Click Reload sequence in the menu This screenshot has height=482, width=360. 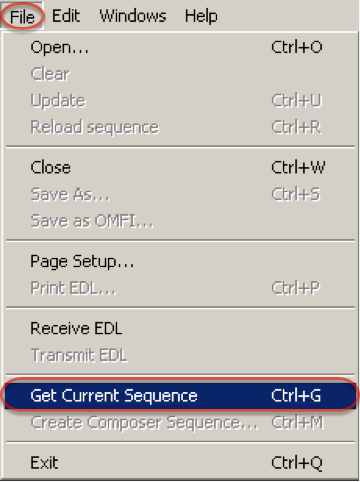click(180, 127)
